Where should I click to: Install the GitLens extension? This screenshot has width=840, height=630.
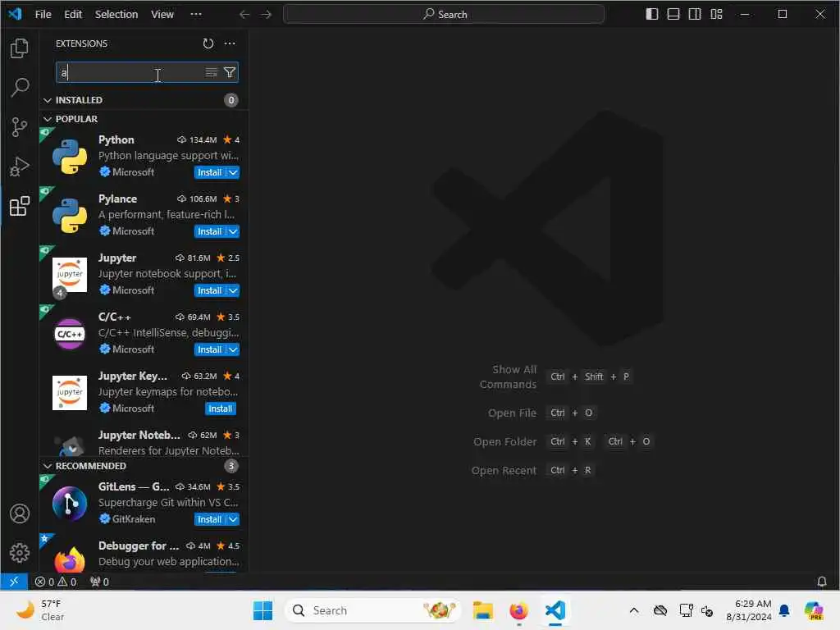point(209,519)
